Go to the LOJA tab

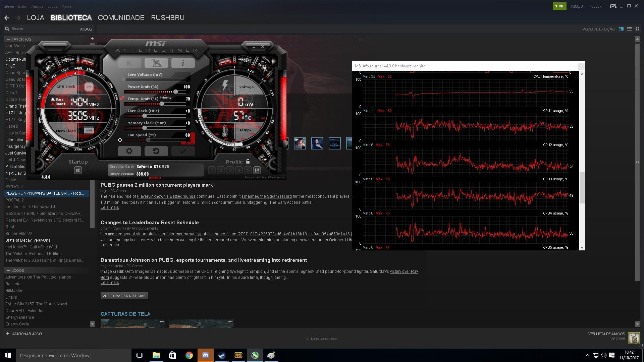coord(36,18)
